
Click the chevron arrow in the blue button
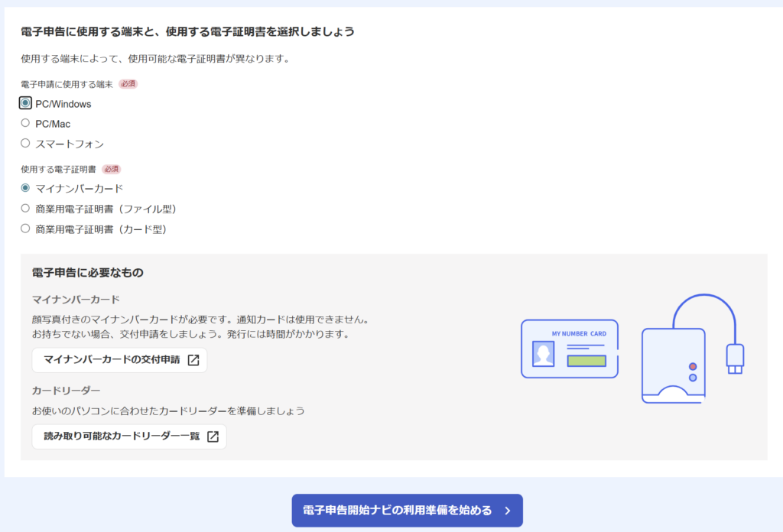coord(507,511)
